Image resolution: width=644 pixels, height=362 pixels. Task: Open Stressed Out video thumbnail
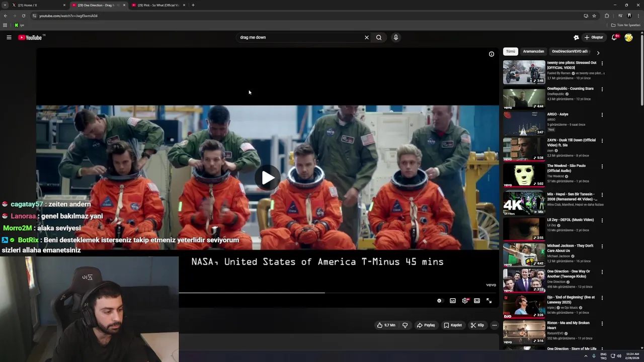524,72
